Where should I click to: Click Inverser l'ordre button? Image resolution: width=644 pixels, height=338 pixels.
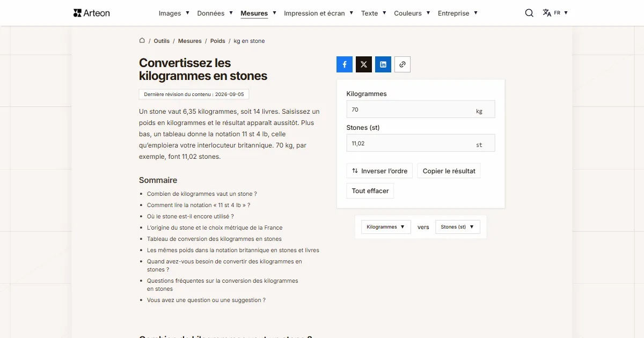[379, 171]
